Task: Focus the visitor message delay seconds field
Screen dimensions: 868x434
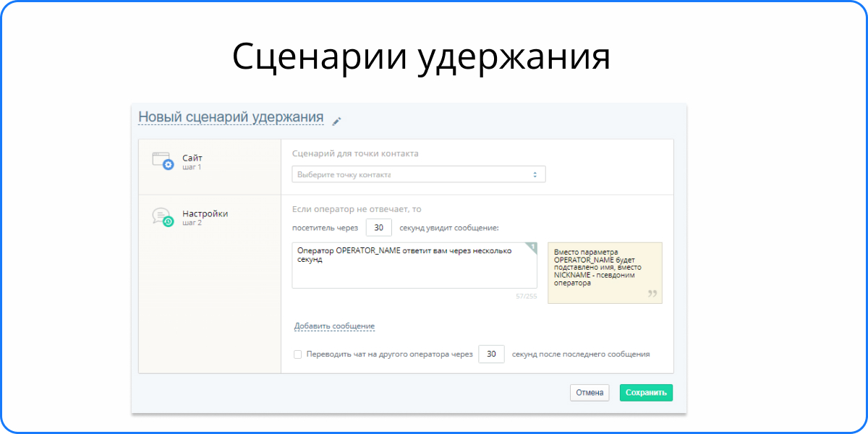Action: tap(379, 228)
